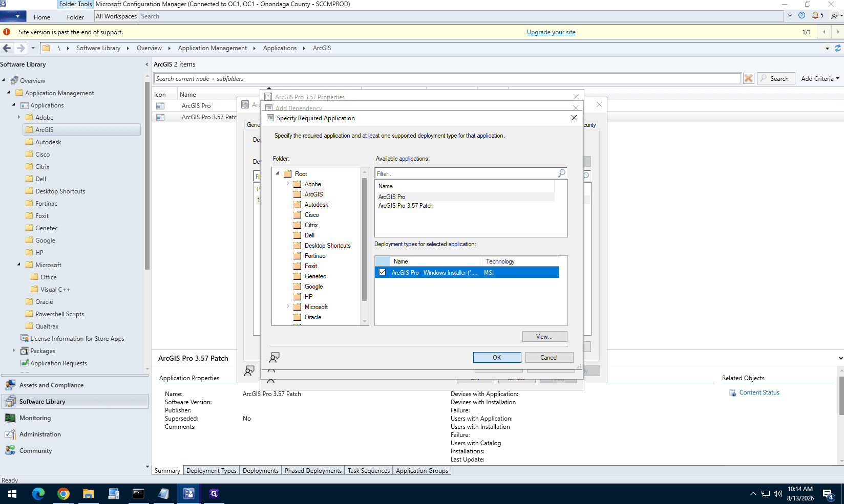
Task: Open the View... button for deployment type
Action: point(544,337)
